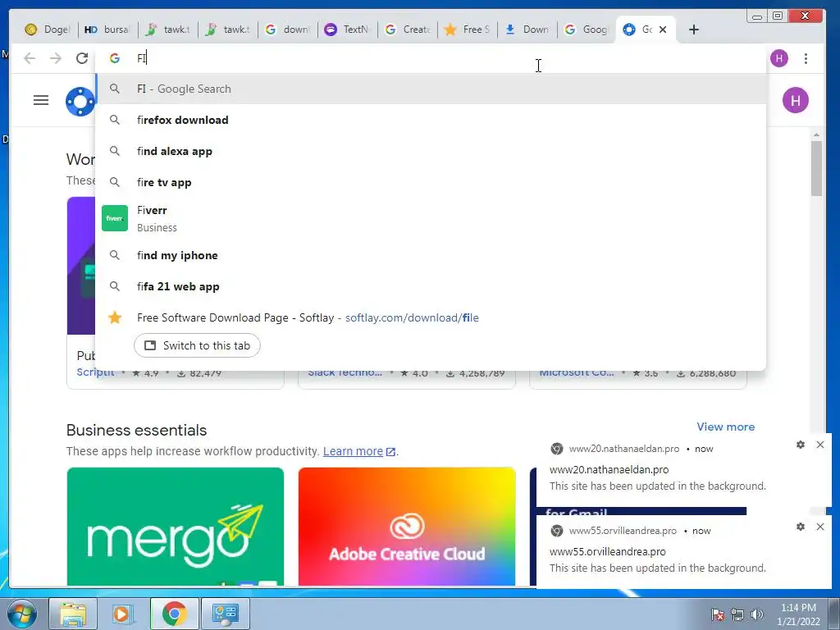Image resolution: width=840 pixels, height=630 pixels.
Task: Switch to the first tawk.t tab
Action: click(167, 30)
